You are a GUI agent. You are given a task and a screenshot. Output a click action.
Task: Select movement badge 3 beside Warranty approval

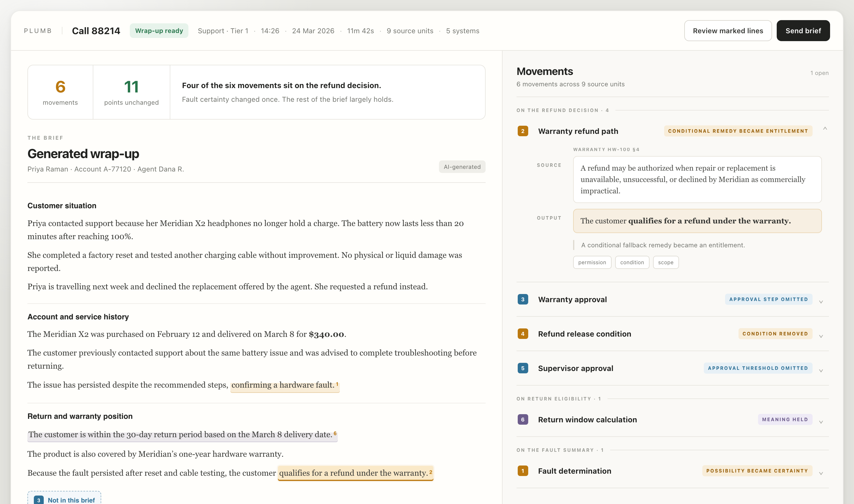[523, 299]
